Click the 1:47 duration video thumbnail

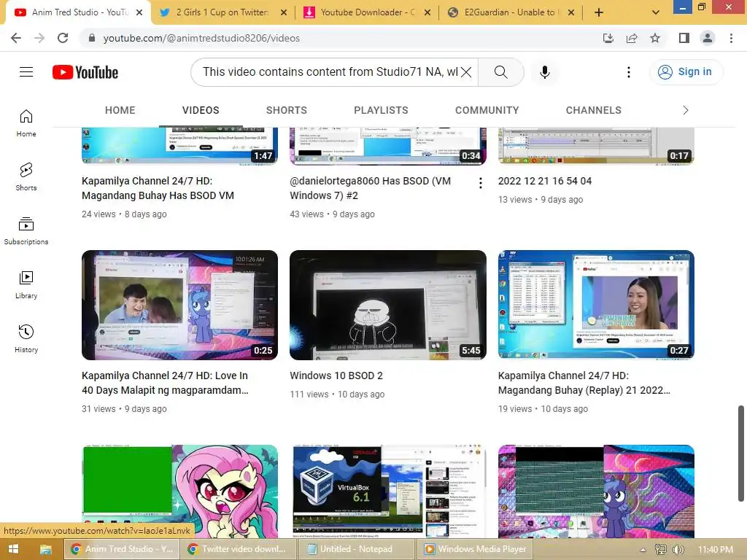tap(179, 146)
